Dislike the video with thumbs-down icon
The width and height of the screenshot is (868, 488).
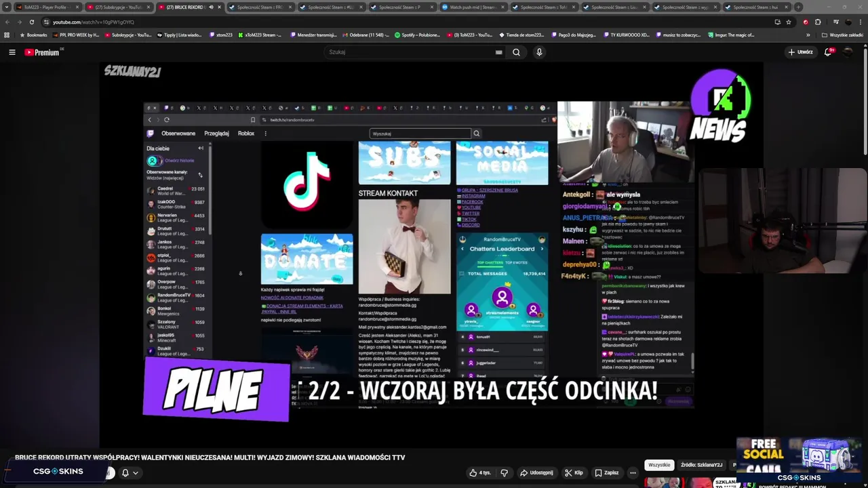point(504,472)
